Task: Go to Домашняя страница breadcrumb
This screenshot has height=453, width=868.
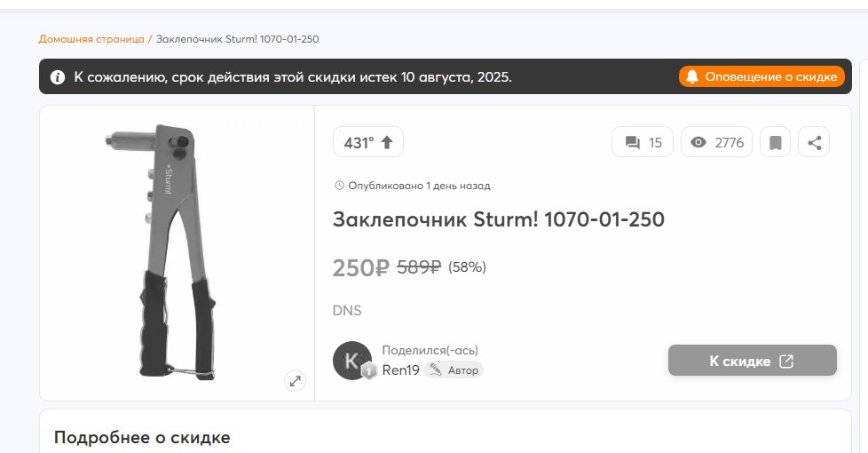Action: click(91, 39)
